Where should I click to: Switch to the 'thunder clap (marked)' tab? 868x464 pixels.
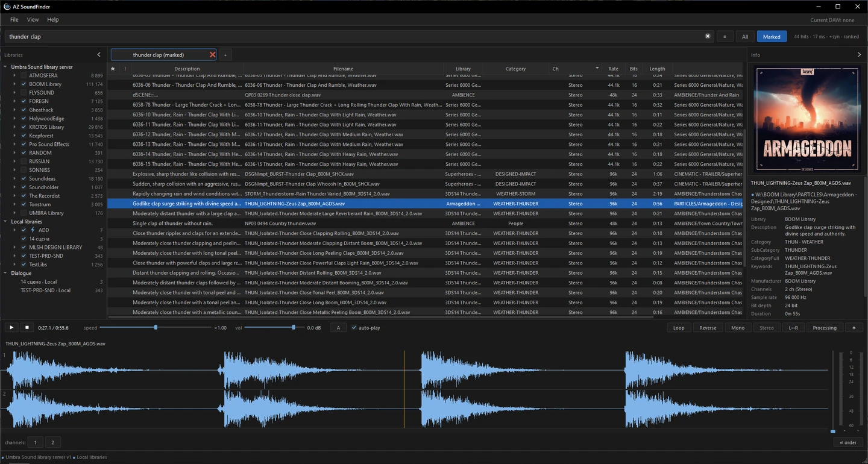[159, 55]
